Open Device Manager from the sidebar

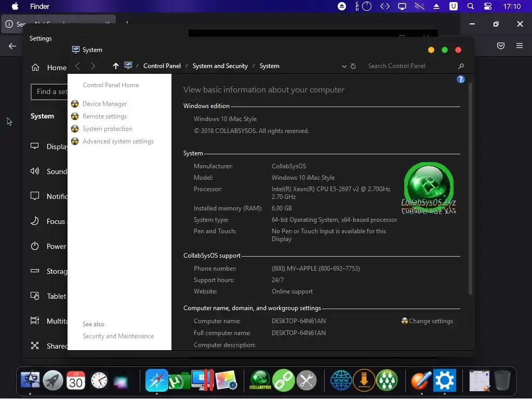click(x=104, y=104)
